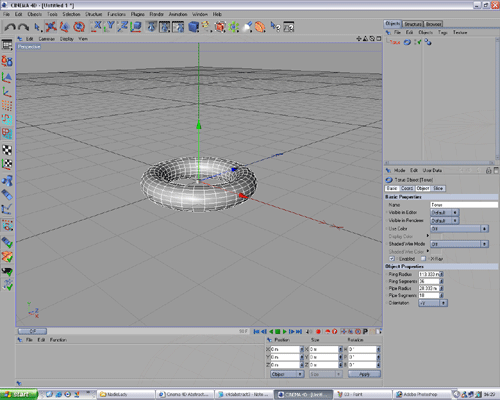Open the Shaded Wire Mode dropdown
Screen dimensions: 500x400
point(459,244)
